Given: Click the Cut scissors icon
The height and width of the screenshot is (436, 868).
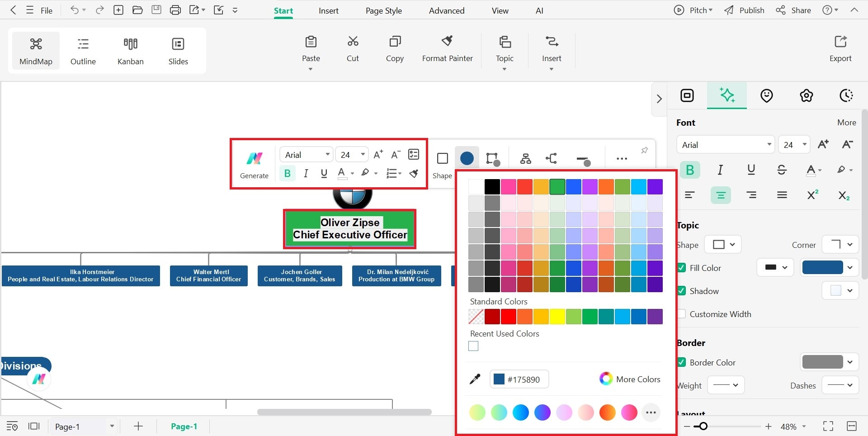Looking at the screenshot, I should pos(353,42).
